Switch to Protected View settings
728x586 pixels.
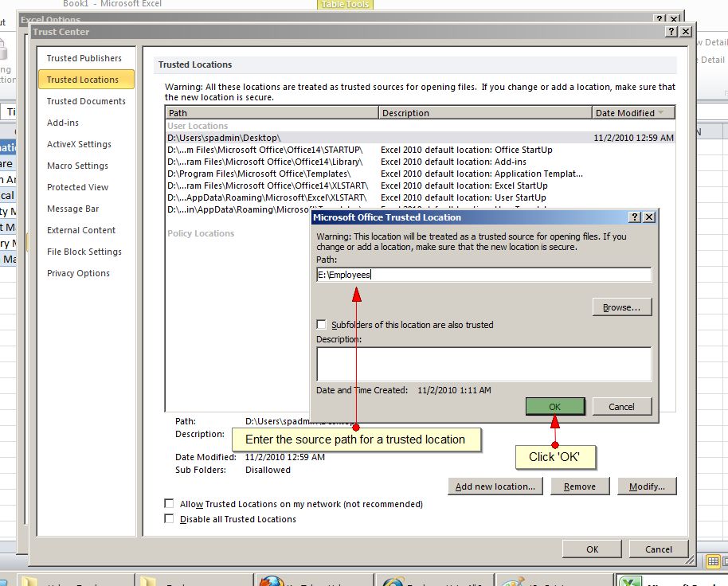pyautogui.click(x=77, y=187)
